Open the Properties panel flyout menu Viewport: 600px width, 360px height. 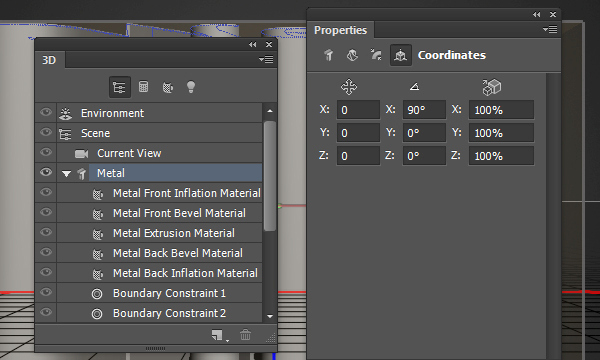(x=550, y=29)
